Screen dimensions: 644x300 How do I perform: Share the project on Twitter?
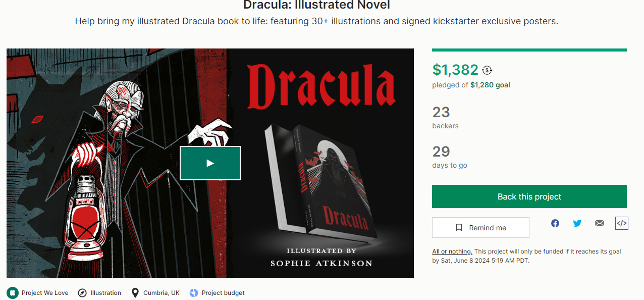click(x=577, y=223)
